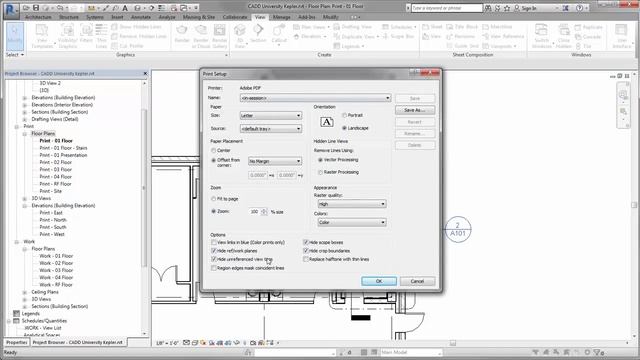Image resolution: width=640 pixels, height=360 pixels.
Task: Select Portrait orientation
Action: click(x=344, y=116)
